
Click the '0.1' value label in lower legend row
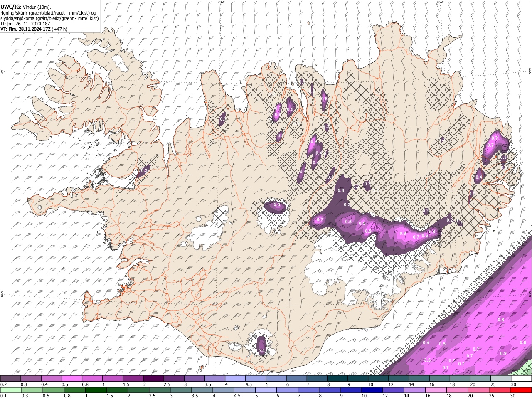(x=4, y=396)
